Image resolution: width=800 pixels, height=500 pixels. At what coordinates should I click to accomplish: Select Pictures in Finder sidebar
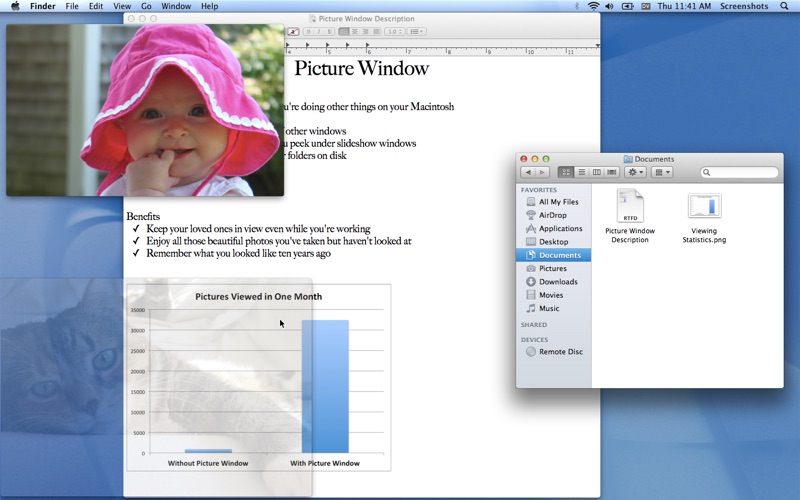click(554, 268)
